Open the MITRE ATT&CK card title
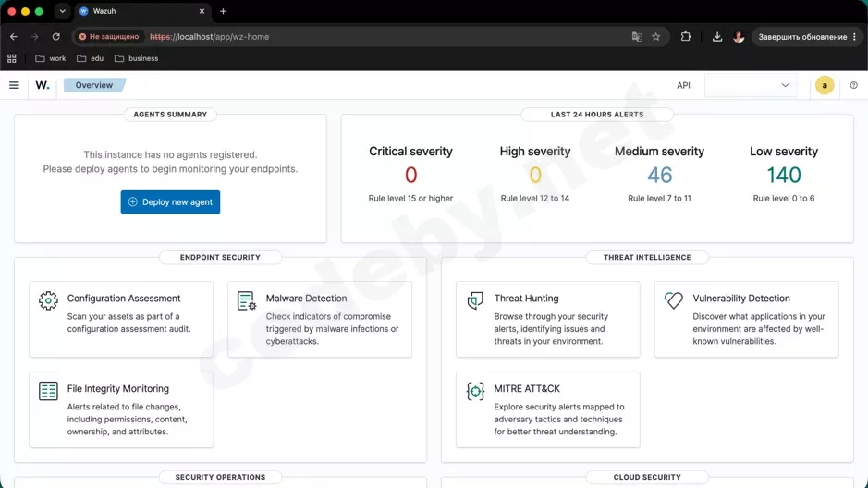Screen dimensions: 868x488 [527, 388]
